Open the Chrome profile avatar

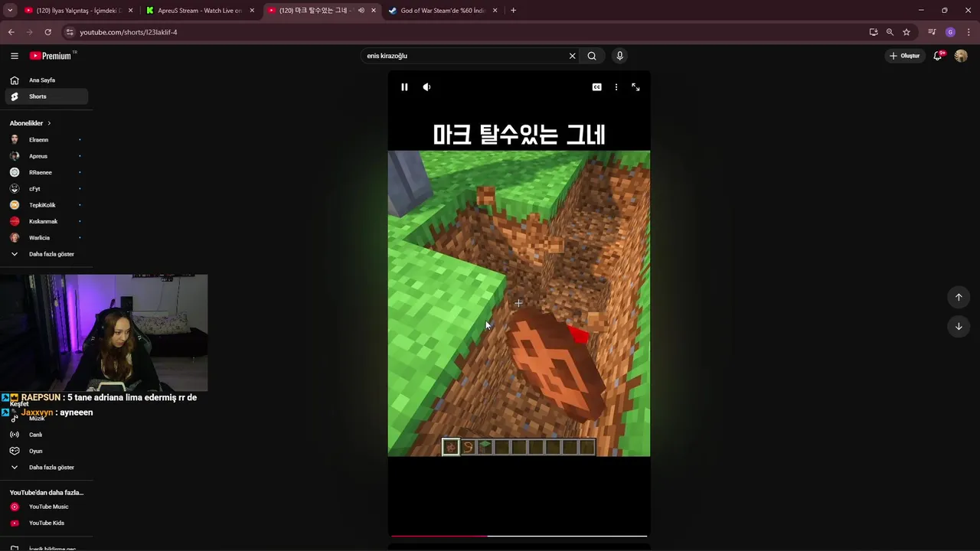pyautogui.click(x=950, y=32)
